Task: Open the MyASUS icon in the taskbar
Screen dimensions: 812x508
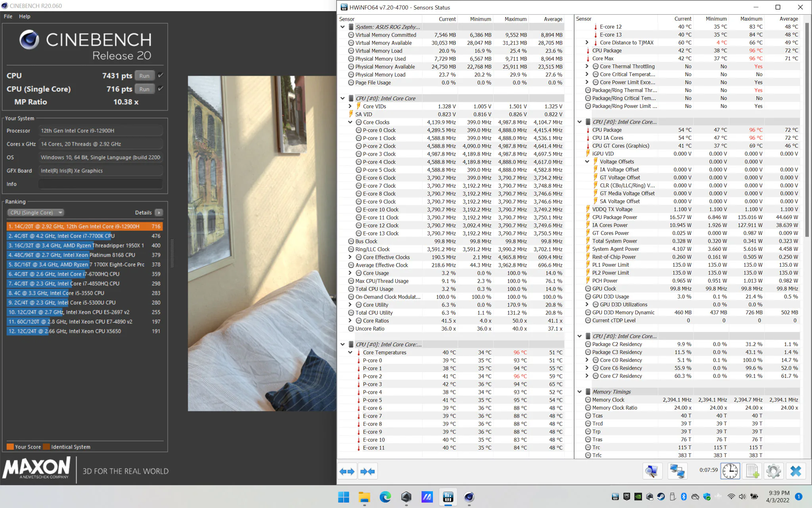Action: coord(427,496)
